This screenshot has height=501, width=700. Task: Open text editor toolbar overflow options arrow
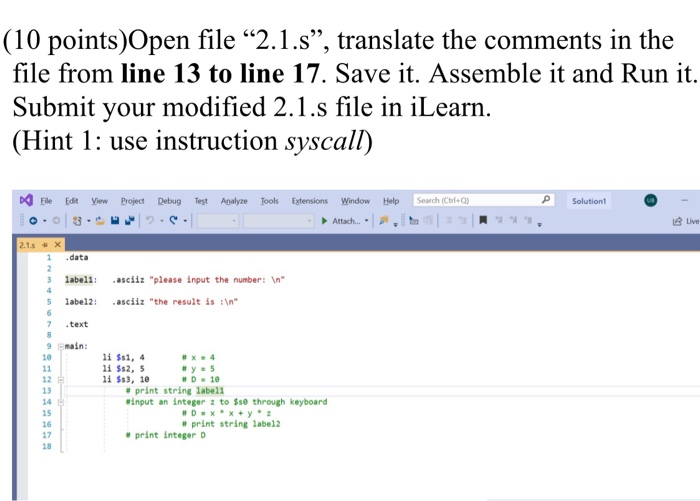(x=540, y=225)
